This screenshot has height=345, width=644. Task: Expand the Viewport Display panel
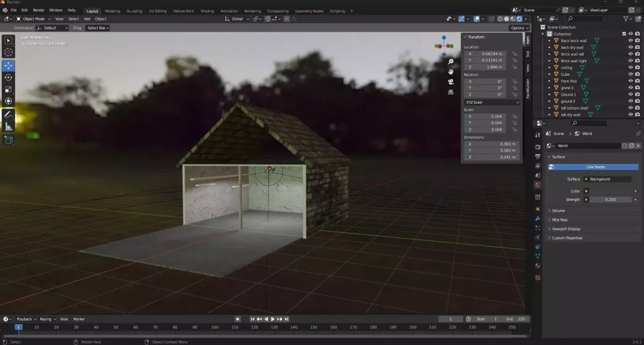pos(593,229)
